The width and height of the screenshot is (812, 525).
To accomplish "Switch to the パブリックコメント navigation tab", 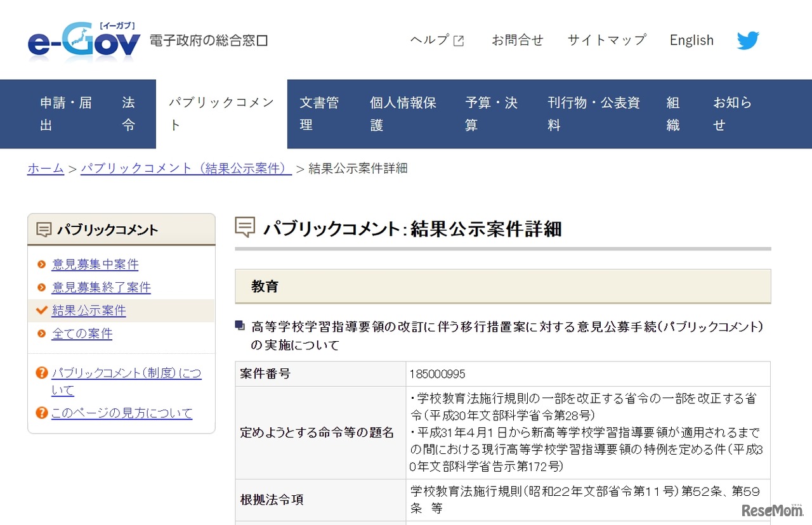I will [221, 113].
